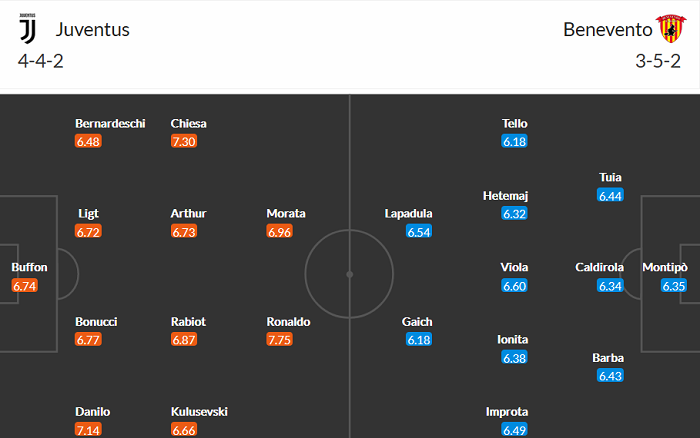Viewport: 700px width, 438px height.
Task: Select Tello's 6.18 rating badge
Action: tap(514, 142)
